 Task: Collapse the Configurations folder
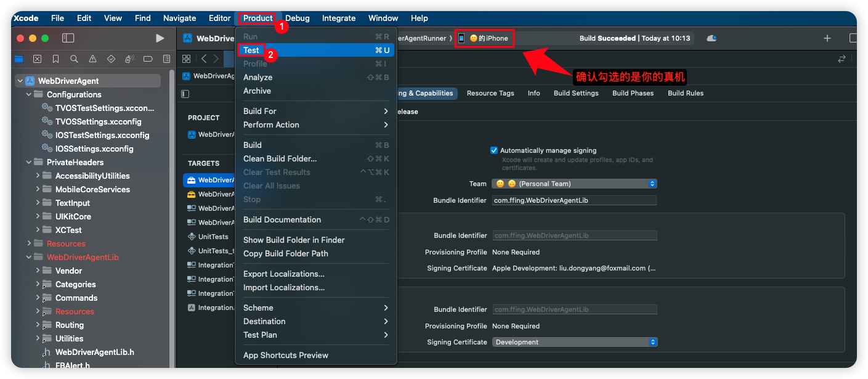coord(29,95)
